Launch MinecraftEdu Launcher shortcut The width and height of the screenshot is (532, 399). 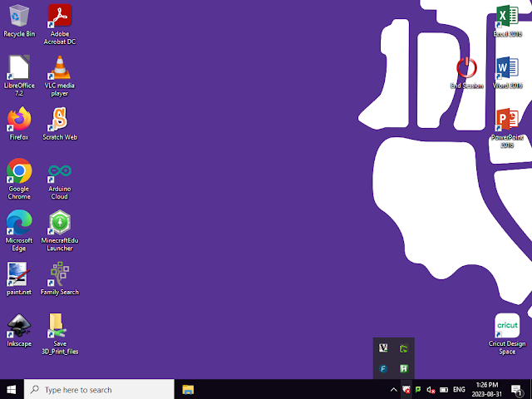coord(60,231)
